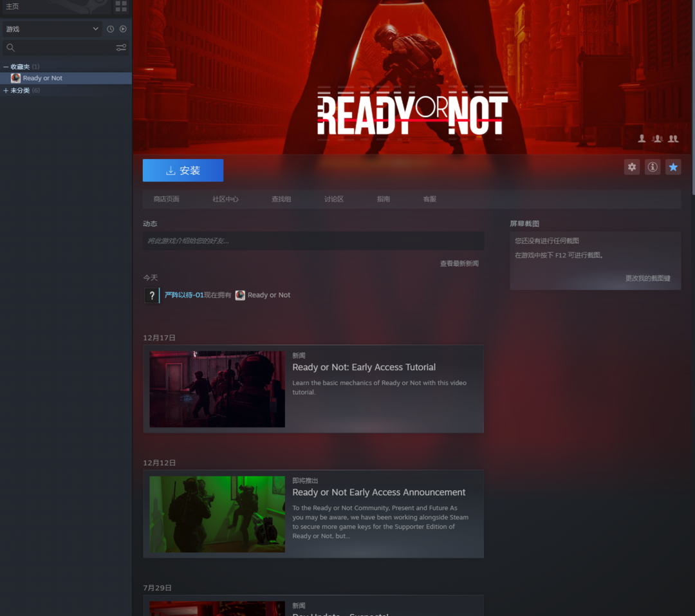Toggle the blue favorite star
This screenshot has width=695, height=616.
pos(673,167)
